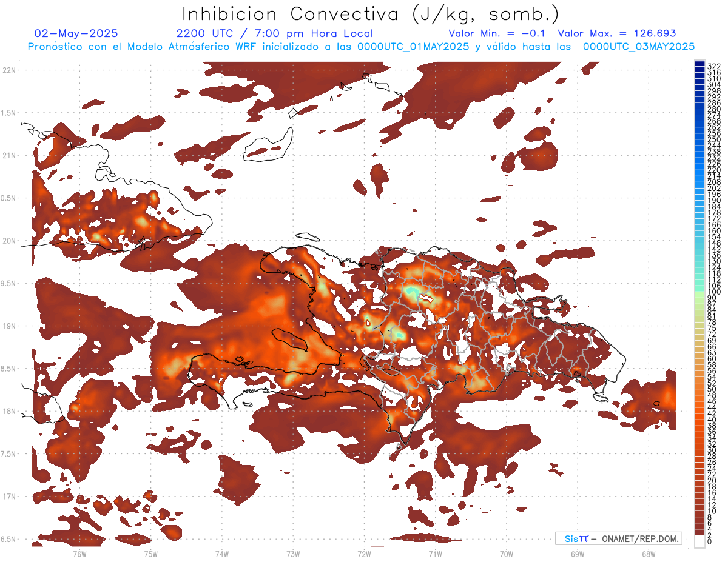
Task: Click the color bar value label 72
Action: point(712,335)
